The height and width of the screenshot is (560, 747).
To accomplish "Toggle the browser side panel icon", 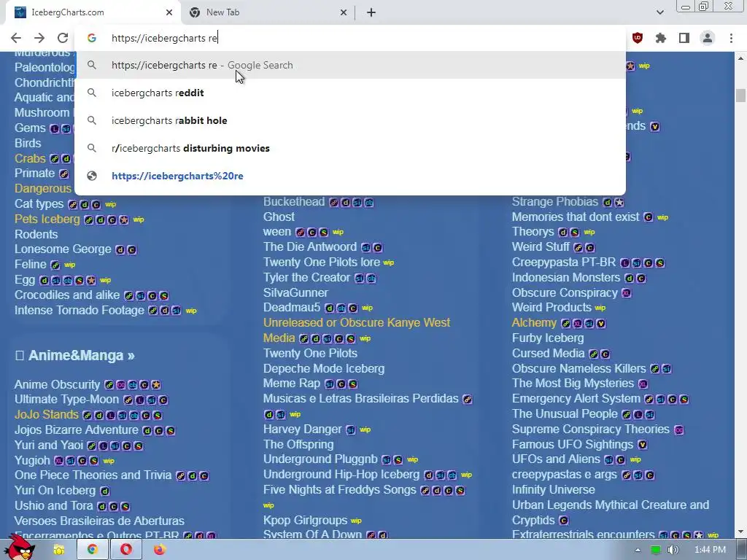I will (x=684, y=38).
